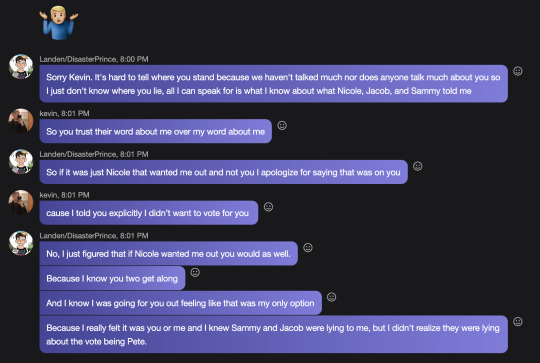Click kevin's avatar beside 'So you trust' message
Image resolution: width=540 pixels, height=363 pixels.
pos(21,121)
